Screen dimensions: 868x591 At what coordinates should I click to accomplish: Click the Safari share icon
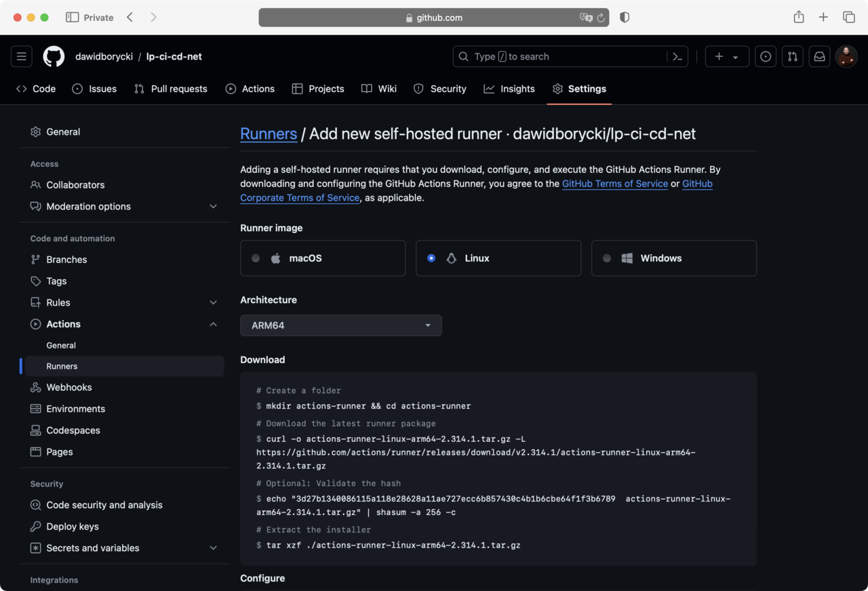click(799, 18)
